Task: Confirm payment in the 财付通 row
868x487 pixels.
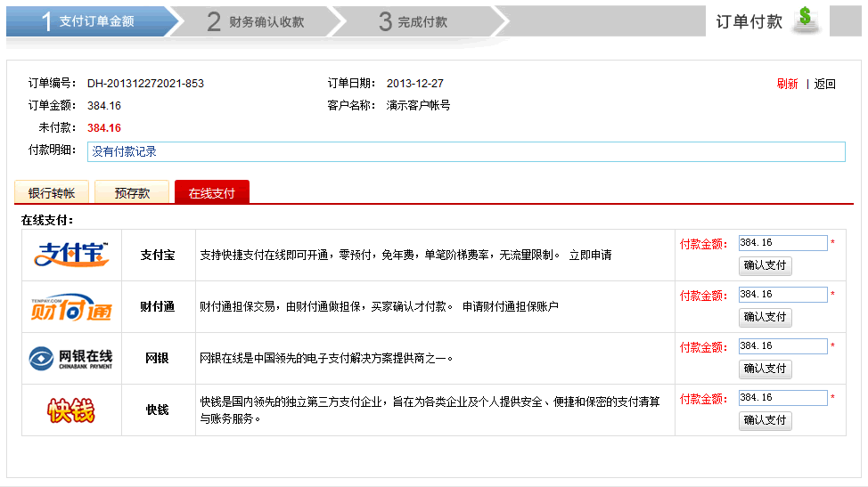Action: [x=765, y=317]
